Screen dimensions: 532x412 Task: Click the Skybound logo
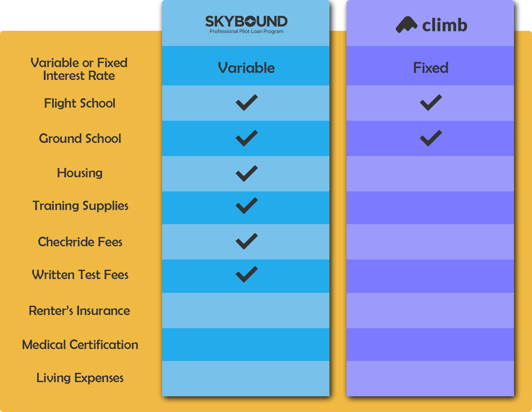coord(246,24)
